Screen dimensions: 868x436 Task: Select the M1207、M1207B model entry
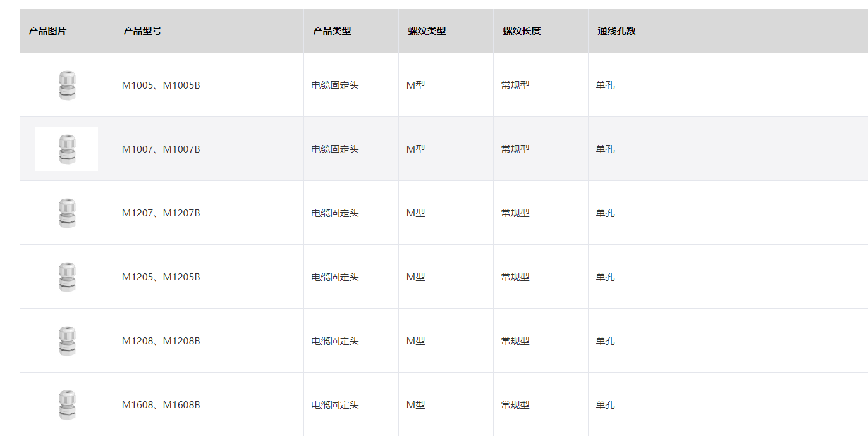point(161,213)
